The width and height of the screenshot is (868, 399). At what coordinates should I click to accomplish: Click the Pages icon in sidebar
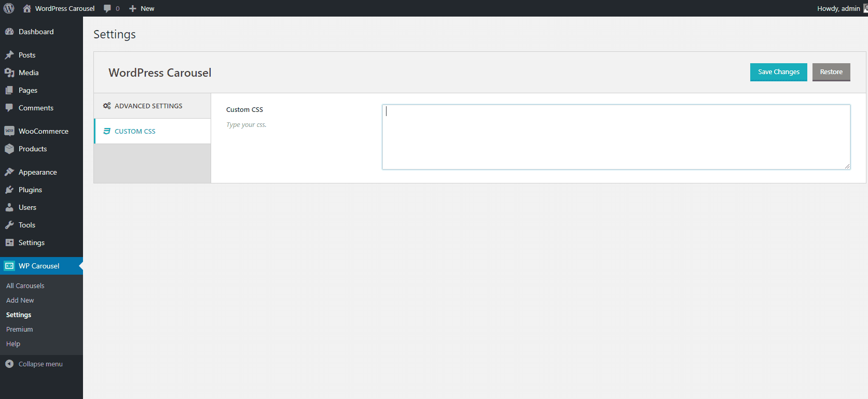point(9,90)
